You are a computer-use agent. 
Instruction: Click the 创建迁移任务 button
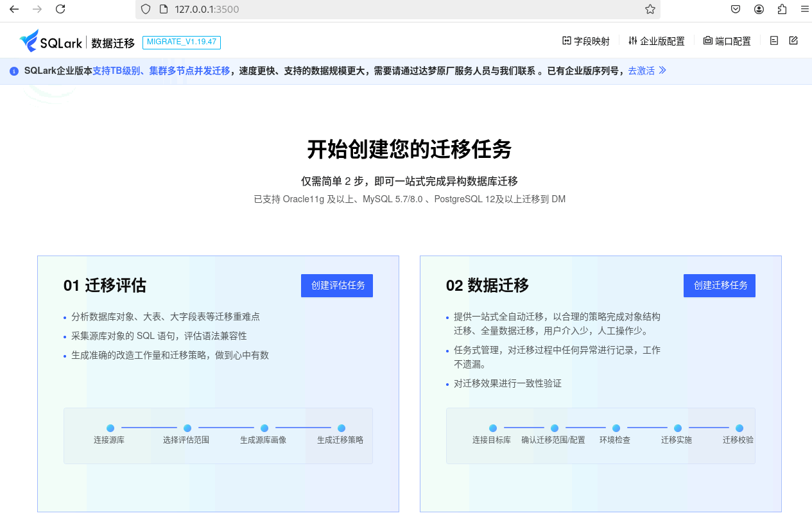pyautogui.click(x=720, y=286)
